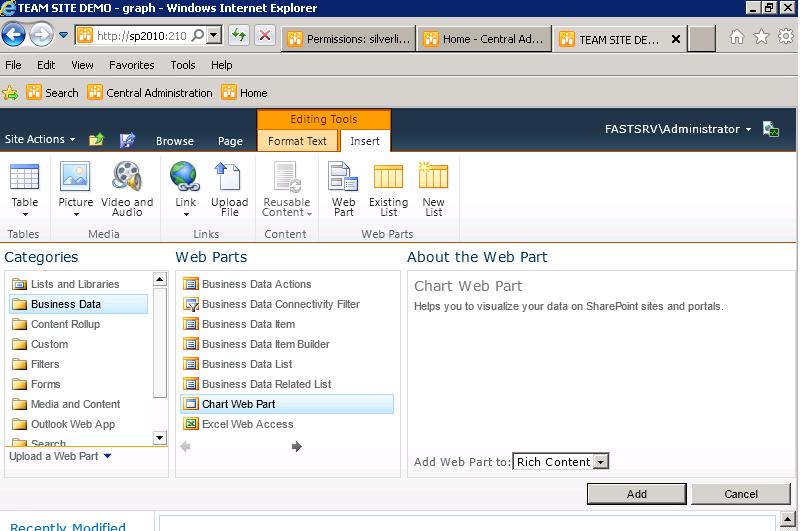804x531 pixels.
Task: Click the URL address field
Action: [140, 35]
